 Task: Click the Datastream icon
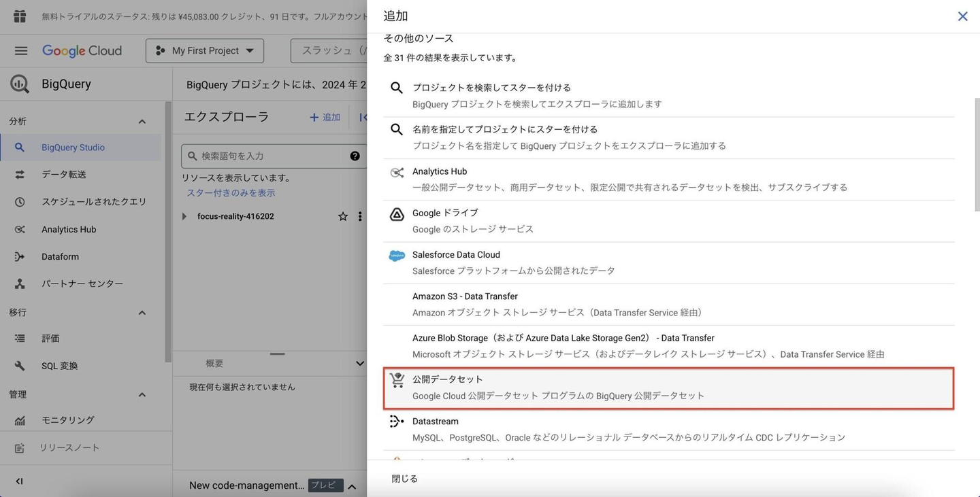397,422
